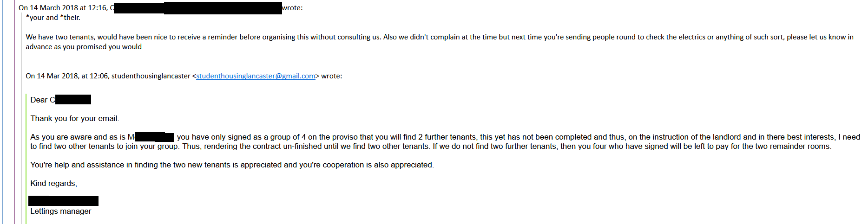
Task: Click the plain "studenthousinglancaster" sender name text
Action: pos(151,76)
